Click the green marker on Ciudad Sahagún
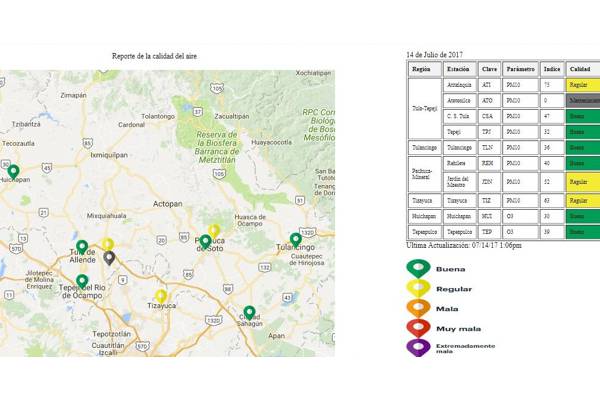The height and width of the screenshot is (400, 600). coord(249,313)
